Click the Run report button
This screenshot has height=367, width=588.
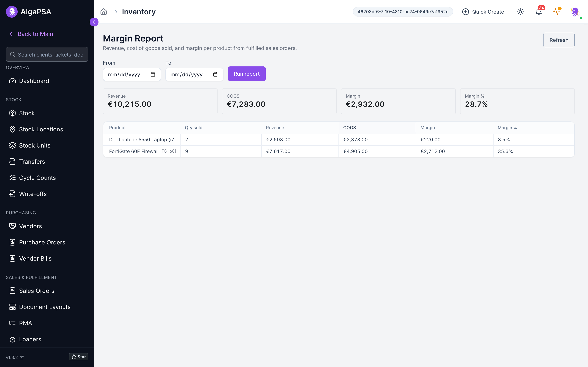pos(247,74)
